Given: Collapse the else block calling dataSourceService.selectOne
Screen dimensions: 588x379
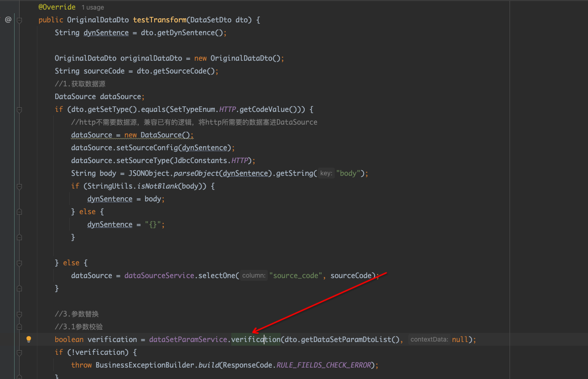Looking at the screenshot, I should (19, 263).
